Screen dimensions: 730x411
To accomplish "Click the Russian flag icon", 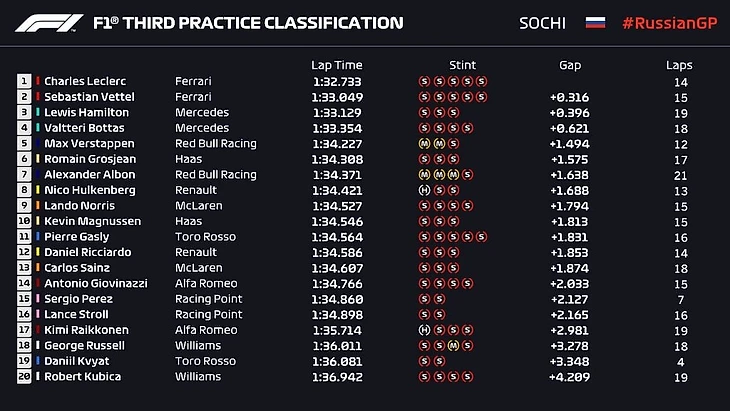I will 596,22.
